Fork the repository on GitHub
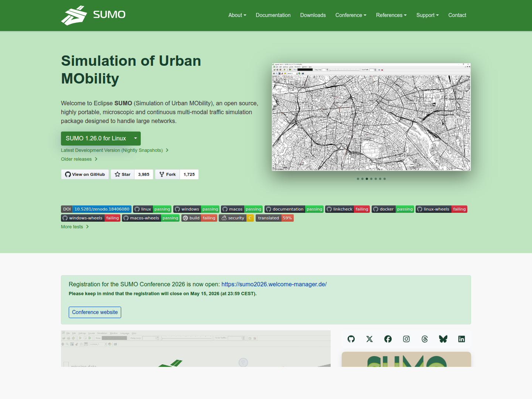 pyautogui.click(x=167, y=174)
